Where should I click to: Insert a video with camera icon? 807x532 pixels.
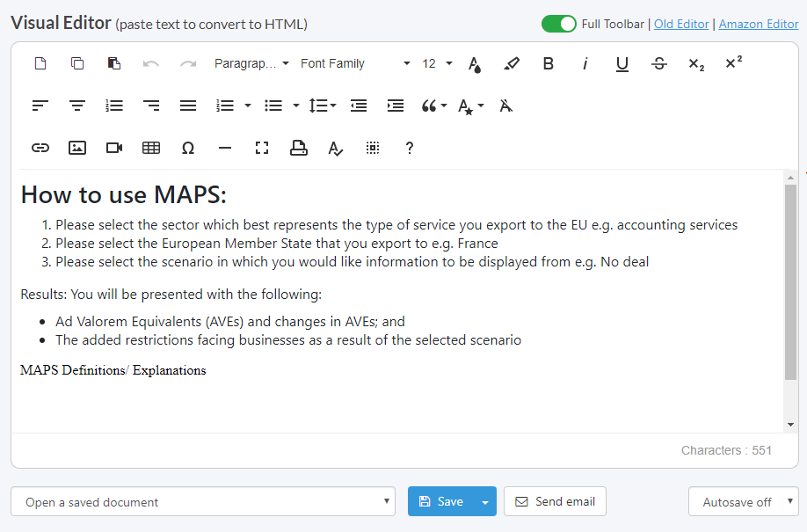[x=114, y=148]
